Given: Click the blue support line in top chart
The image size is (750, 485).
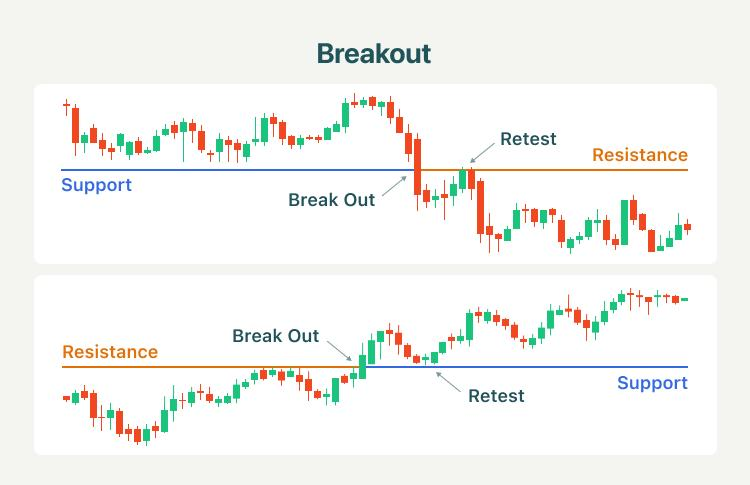Looking at the screenshot, I should pos(238,170).
